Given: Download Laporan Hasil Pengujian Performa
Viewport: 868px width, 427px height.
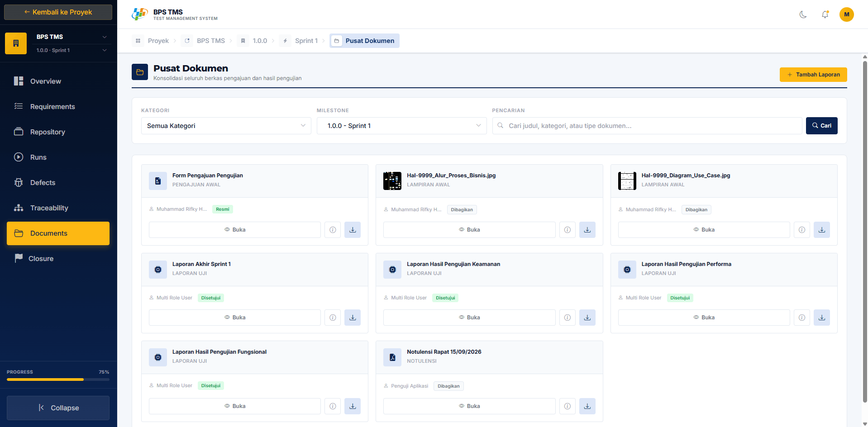Looking at the screenshot, I should 822,318.
